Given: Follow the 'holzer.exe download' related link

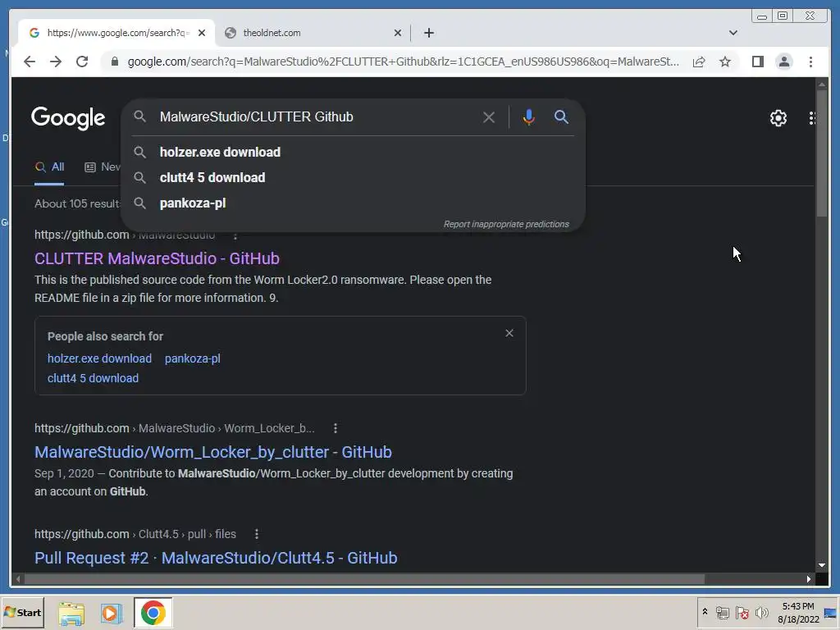Looking at the screenshot, I should click(99, 358).
